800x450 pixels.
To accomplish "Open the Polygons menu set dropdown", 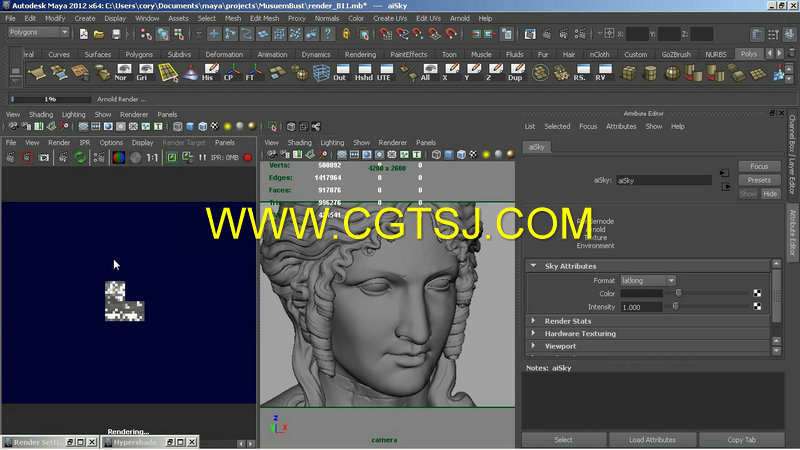I will (x=39, y=32).
